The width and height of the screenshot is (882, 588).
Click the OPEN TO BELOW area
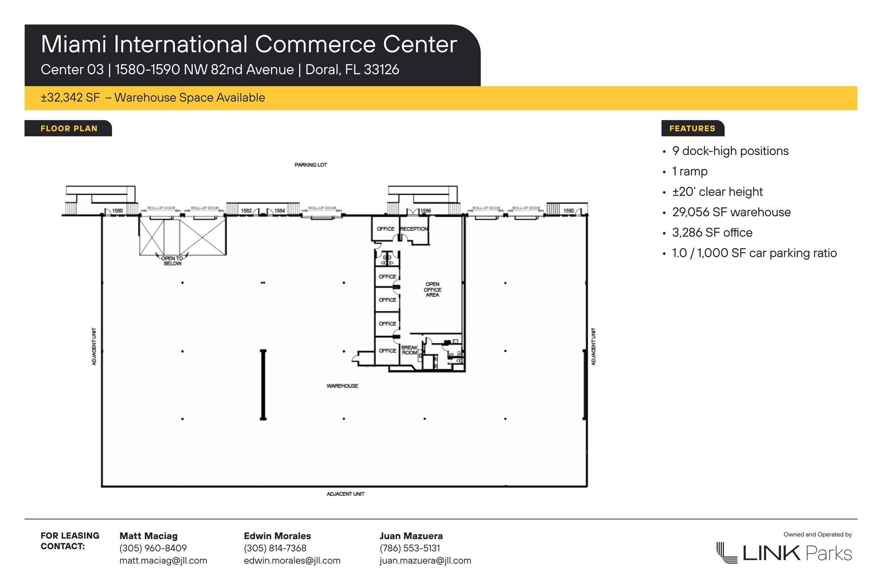tap(172, 261)
